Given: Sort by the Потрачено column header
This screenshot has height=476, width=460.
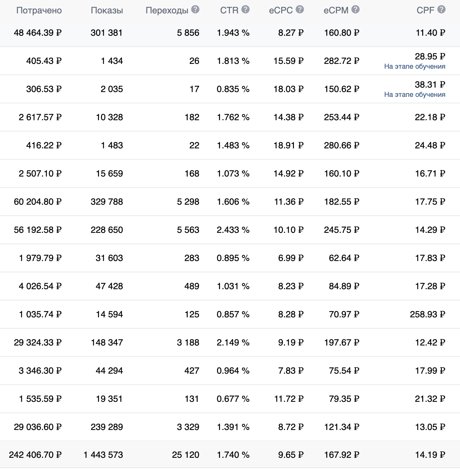Looking at the screenshot, I should point(39,10).
